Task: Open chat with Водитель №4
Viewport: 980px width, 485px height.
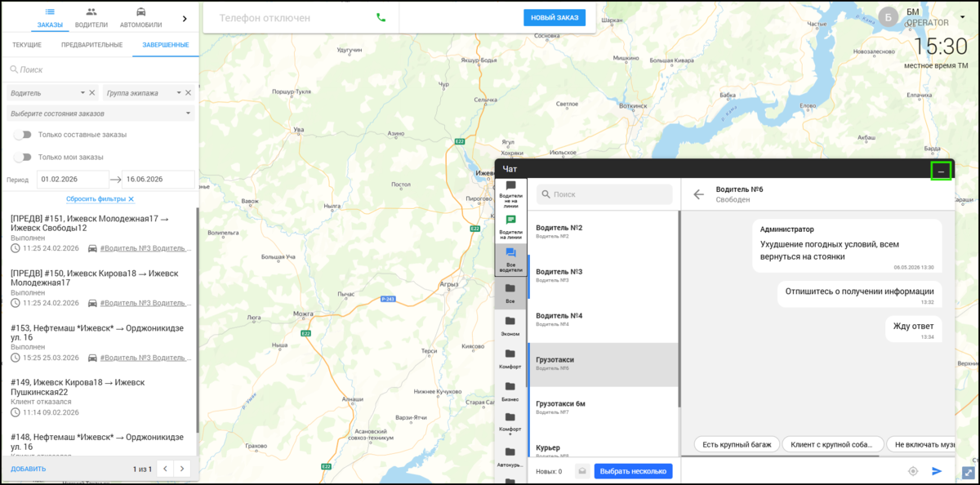Action: (x=603, y=320)
